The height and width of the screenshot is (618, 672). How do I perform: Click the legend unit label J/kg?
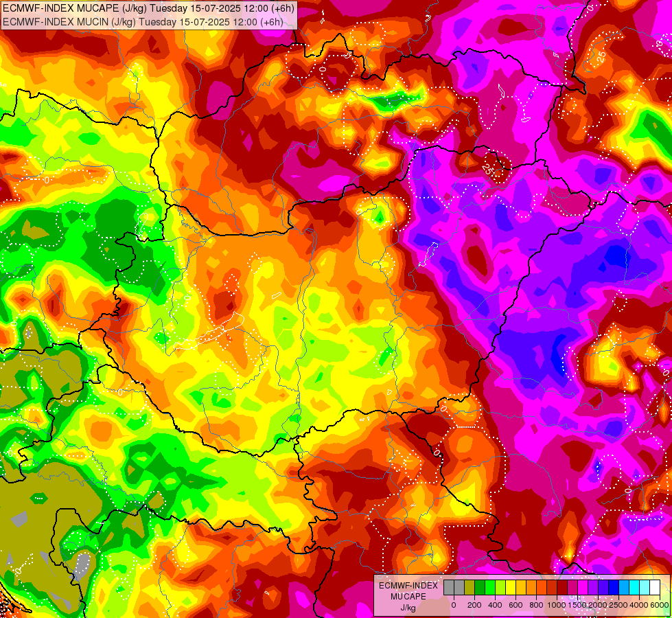(408, 608)
